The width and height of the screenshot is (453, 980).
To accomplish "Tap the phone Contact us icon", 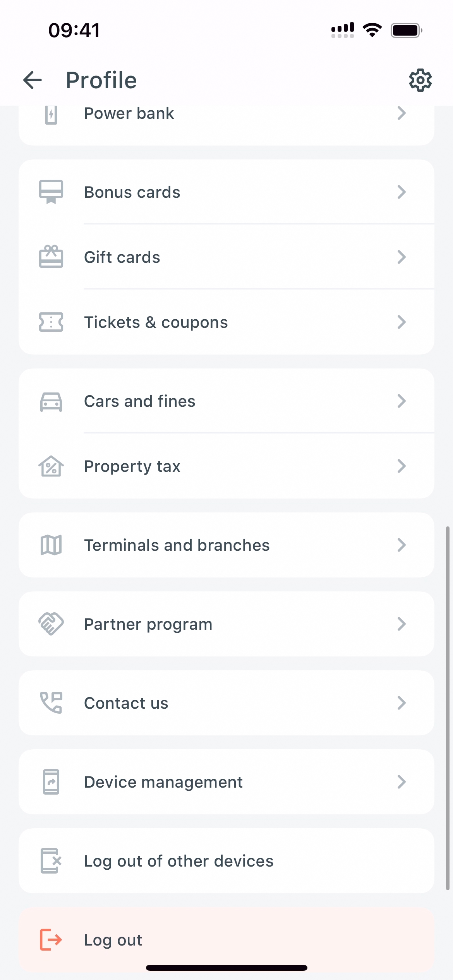I will tap(51, 702).
